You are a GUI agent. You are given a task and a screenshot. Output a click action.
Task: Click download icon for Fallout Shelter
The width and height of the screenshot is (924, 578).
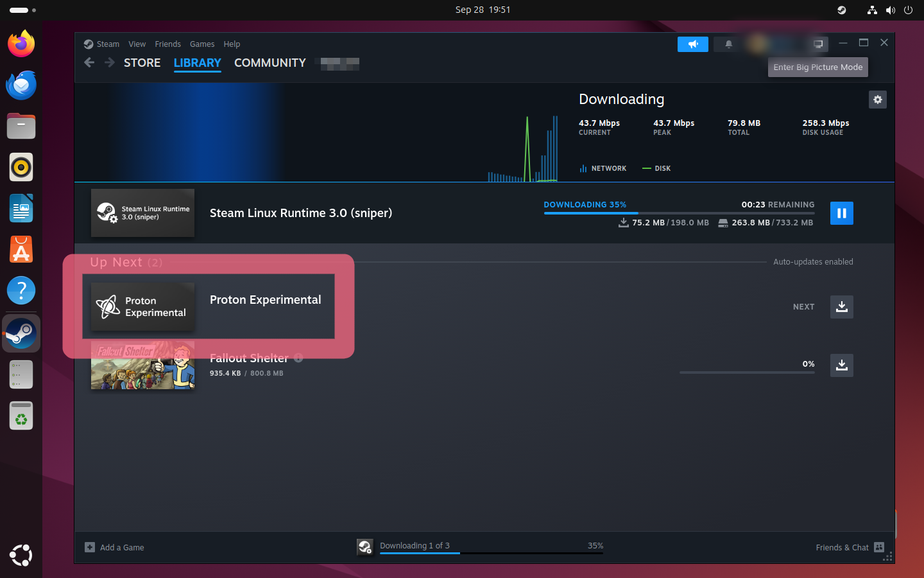pyautogui.click(x=841, y=365)
